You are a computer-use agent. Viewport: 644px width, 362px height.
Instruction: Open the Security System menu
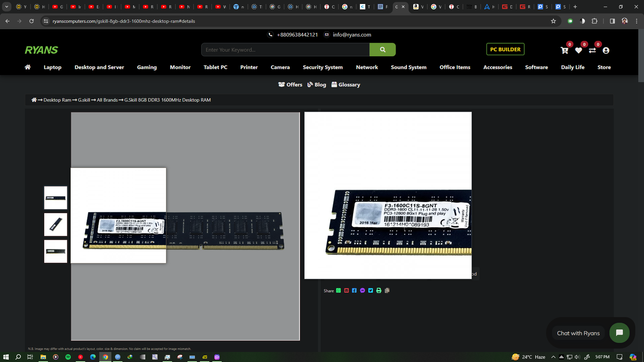click(x=323, y=67)
